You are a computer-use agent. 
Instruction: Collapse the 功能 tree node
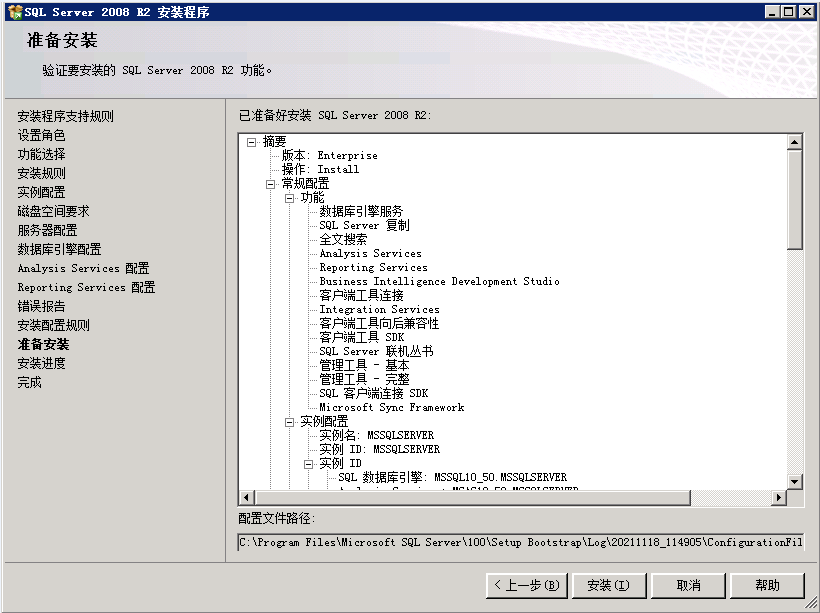(x=290, y=198)
